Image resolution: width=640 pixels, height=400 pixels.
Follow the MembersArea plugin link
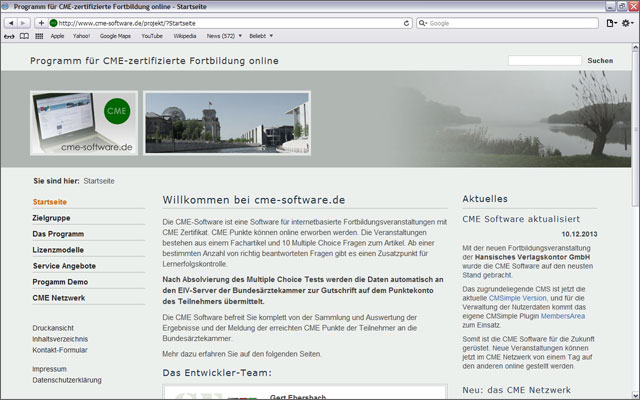pyautogui.click(x=562, y=316)
